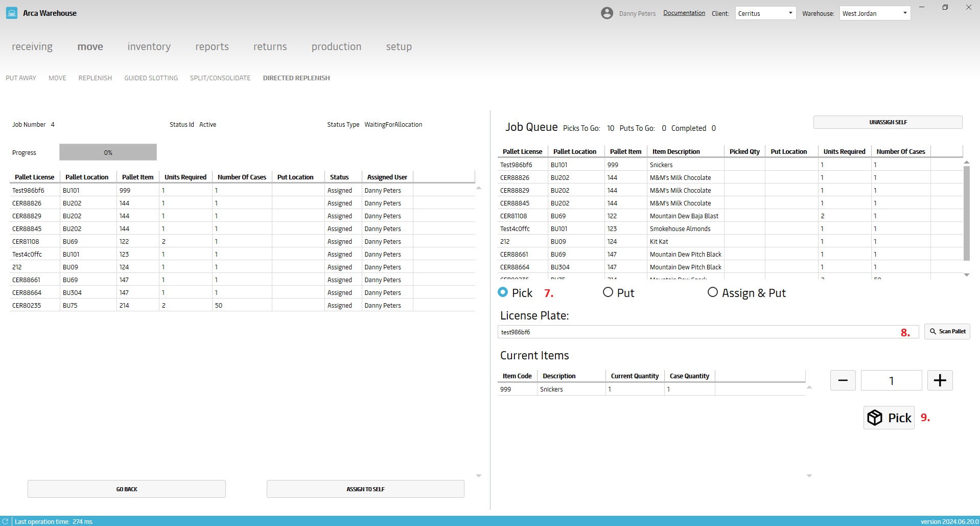Sort Job Queue by Picked Qty header
The image size is (980, 526).
744,152
